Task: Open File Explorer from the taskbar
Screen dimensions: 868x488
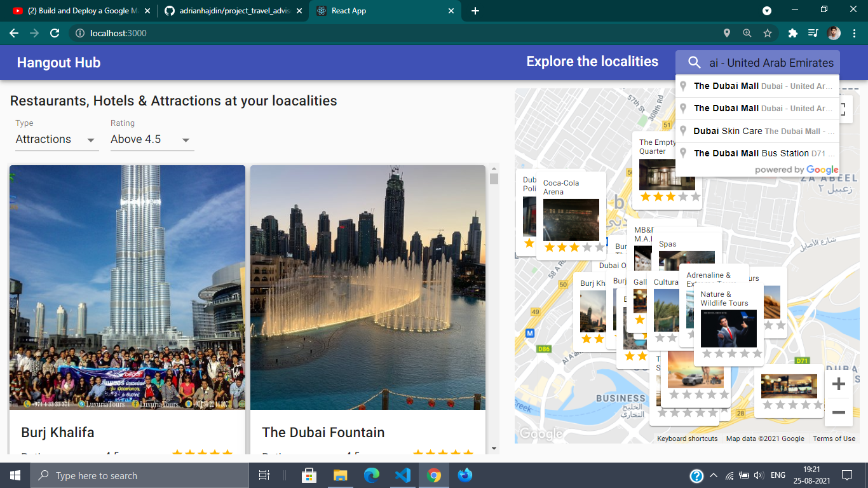Action: click(x=341, y=475)
